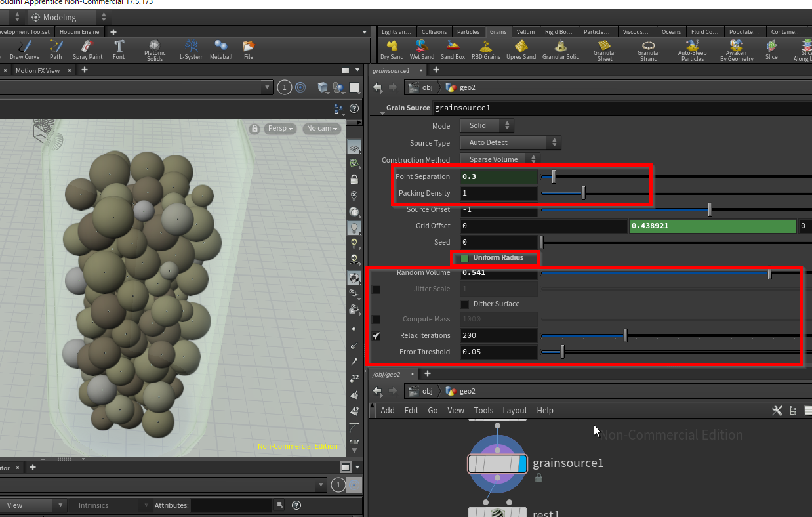Viewport: 812px width, 517px height.
Task: Open the Persp viewport camera menu
Action: tap(281, 129)
